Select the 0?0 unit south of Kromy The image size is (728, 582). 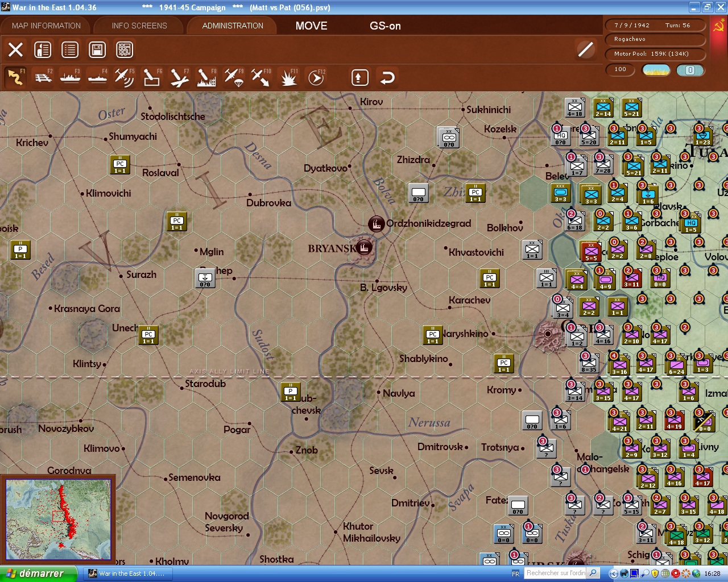pos(532,421)
